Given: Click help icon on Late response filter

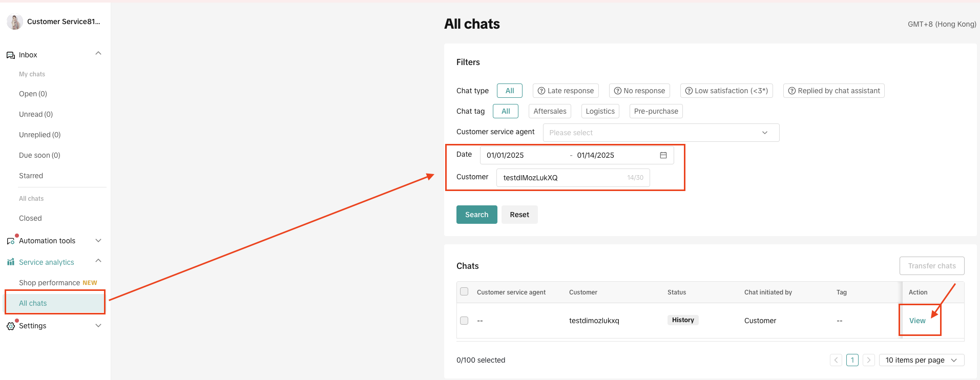Looking at the screenshot, I should coord(541,91).
